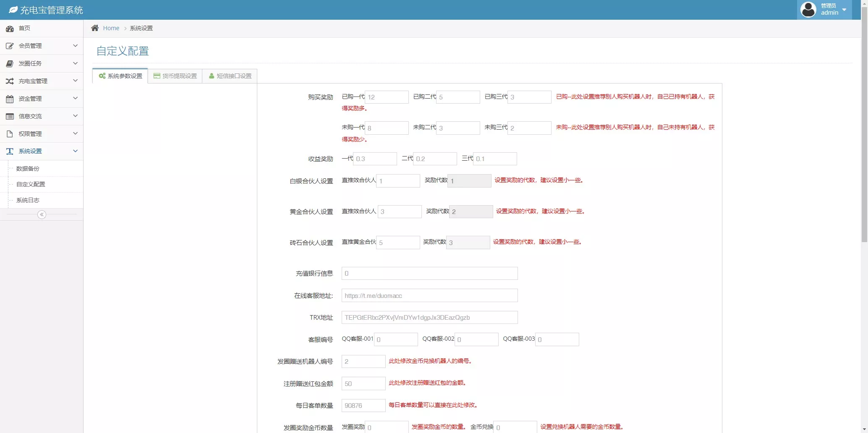Click the leaf logo in header
The height and width of the screenshot is (433, 868).
point(13,10)
